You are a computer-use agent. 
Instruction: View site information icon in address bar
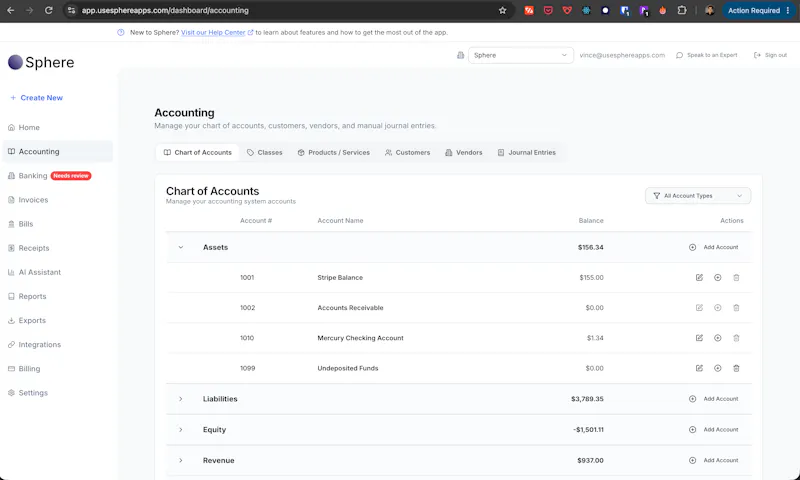coord(71,10)
